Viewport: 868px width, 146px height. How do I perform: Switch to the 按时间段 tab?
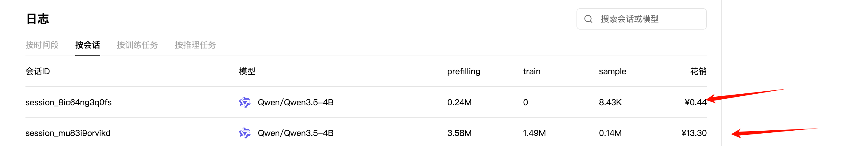(42, 45)
